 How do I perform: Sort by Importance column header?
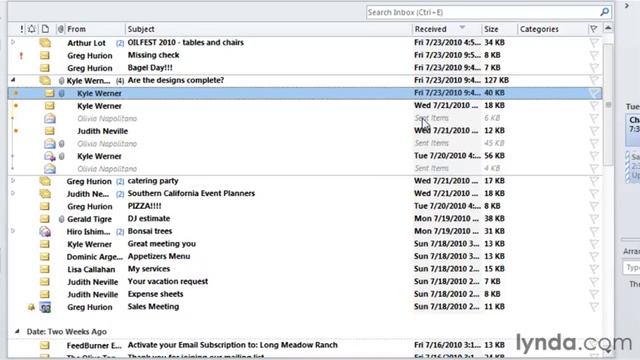[x=22, y=29]
